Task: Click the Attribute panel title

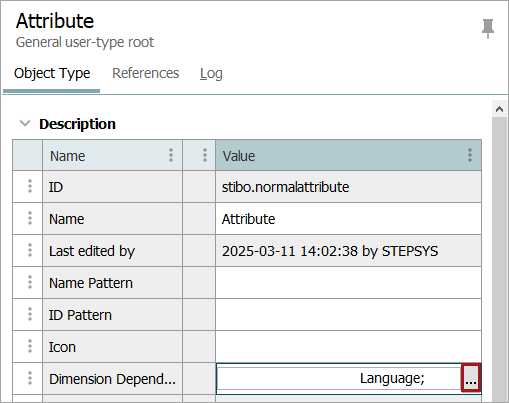Action: click(x=55, y=21)
